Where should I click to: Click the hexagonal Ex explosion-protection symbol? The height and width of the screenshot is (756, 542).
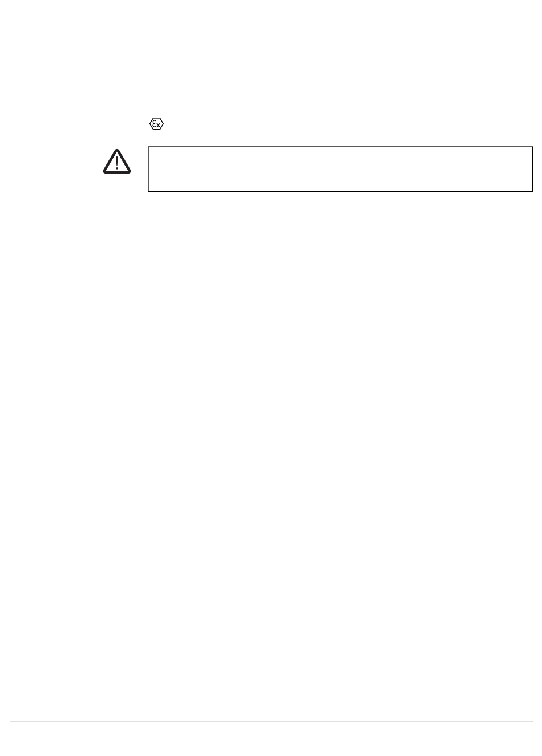(156, 124)
